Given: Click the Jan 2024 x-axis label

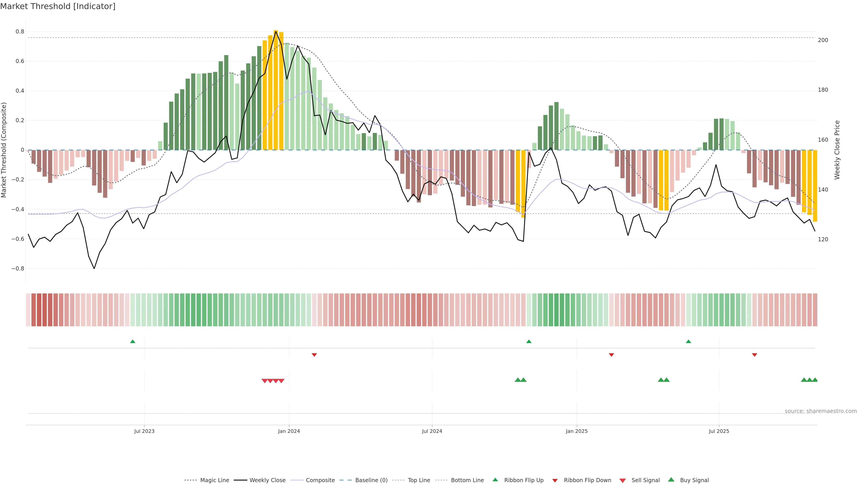Looking at the screenshot, I should 289,431.
